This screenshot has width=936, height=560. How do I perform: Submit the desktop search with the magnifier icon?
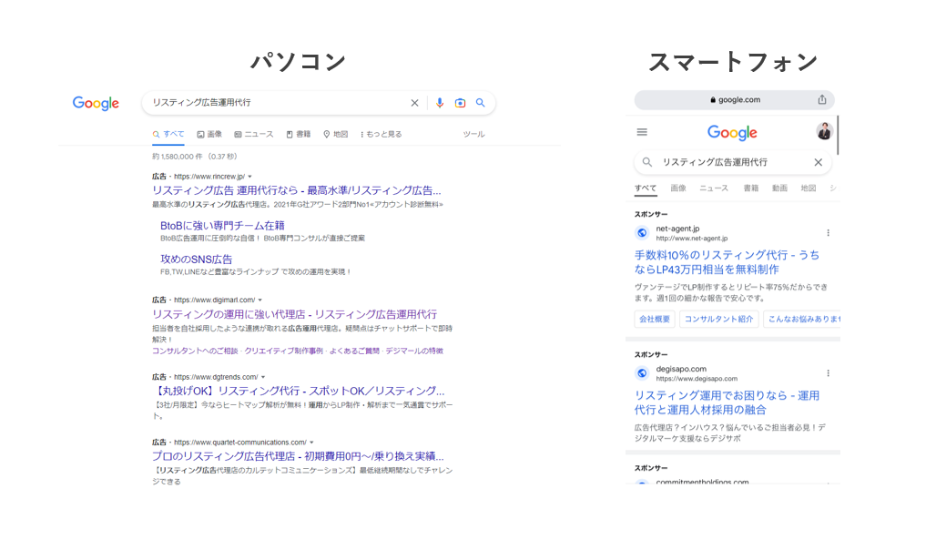tap(480, 103)
